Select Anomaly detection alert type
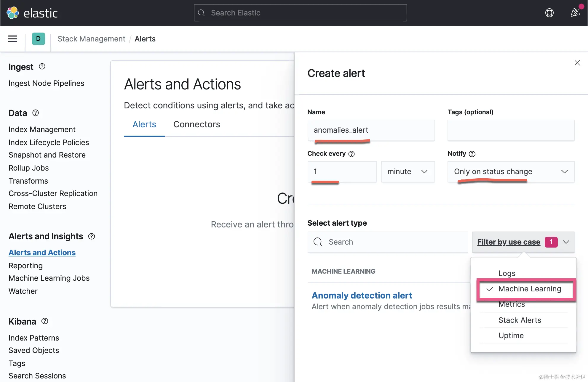 click(x=362, y=295)
